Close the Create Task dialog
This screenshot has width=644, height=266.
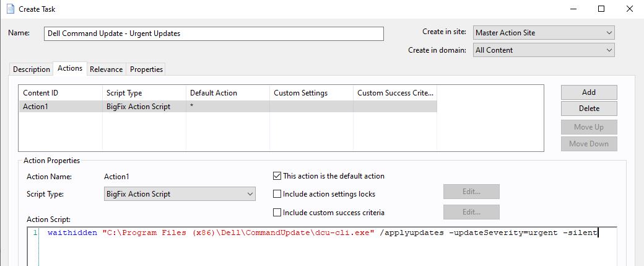(x=629, y=9)
